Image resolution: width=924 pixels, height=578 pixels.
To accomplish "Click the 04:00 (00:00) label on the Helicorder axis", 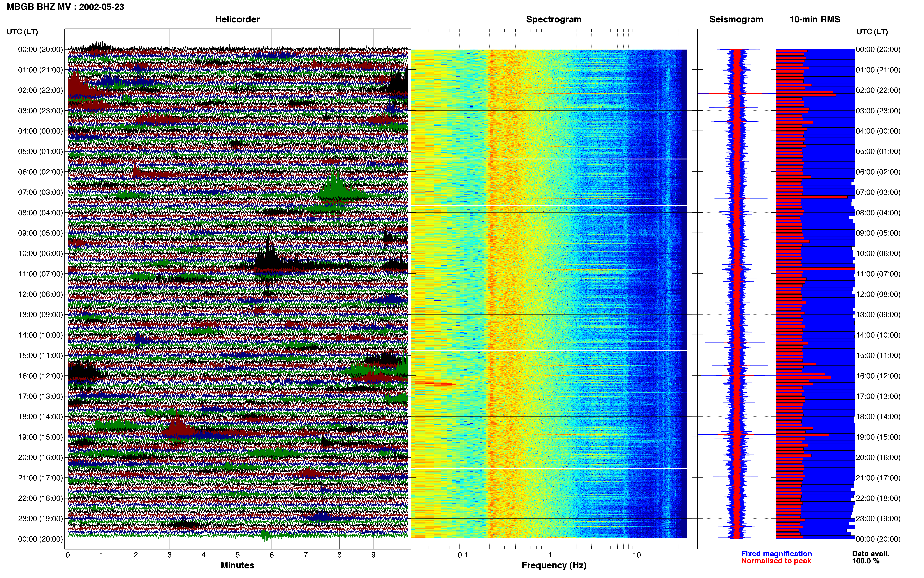I will (x=41, y=131).
